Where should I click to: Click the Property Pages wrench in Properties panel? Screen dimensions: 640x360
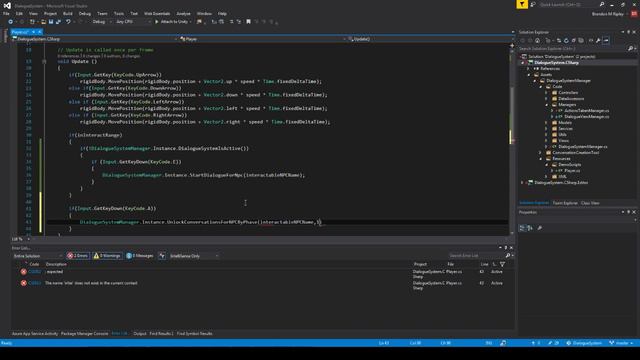click(x=540, y=228)
